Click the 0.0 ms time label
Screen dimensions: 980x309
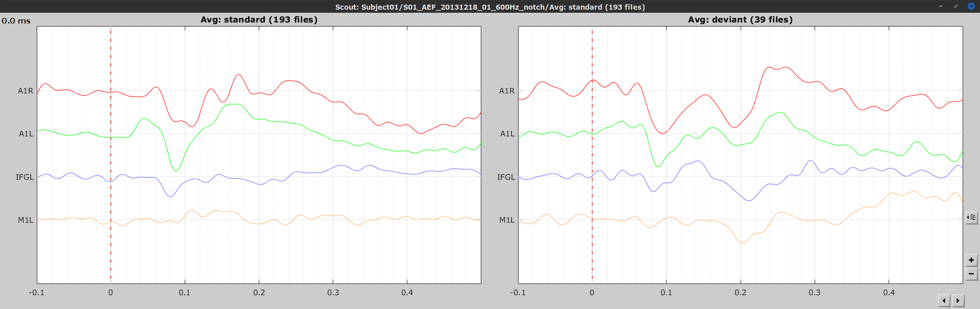16,21
